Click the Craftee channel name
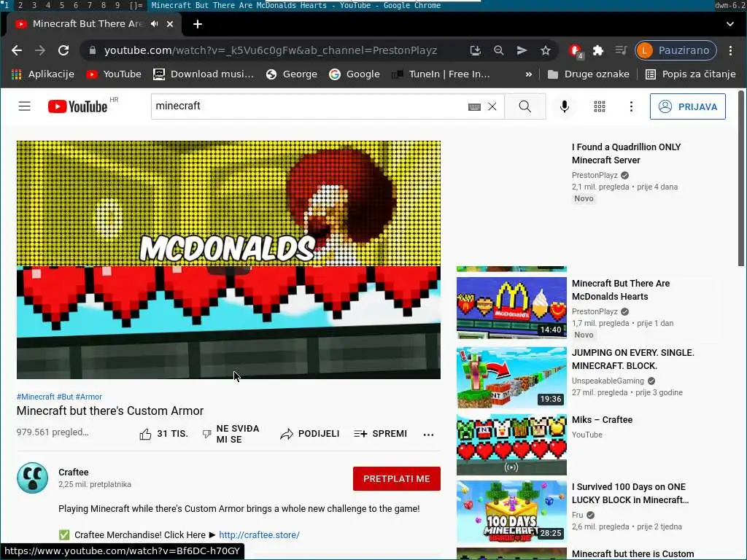The image size is (747, 560). tap(74, 472)
